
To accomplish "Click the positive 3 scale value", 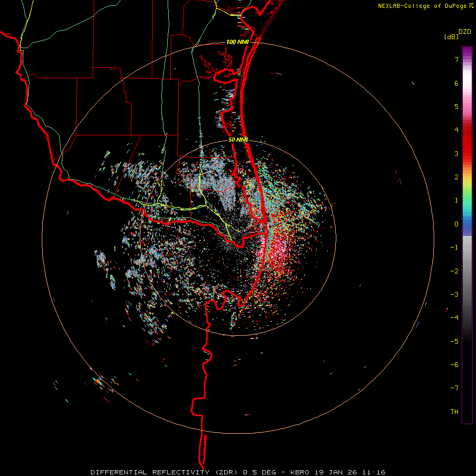I will 456,153.
